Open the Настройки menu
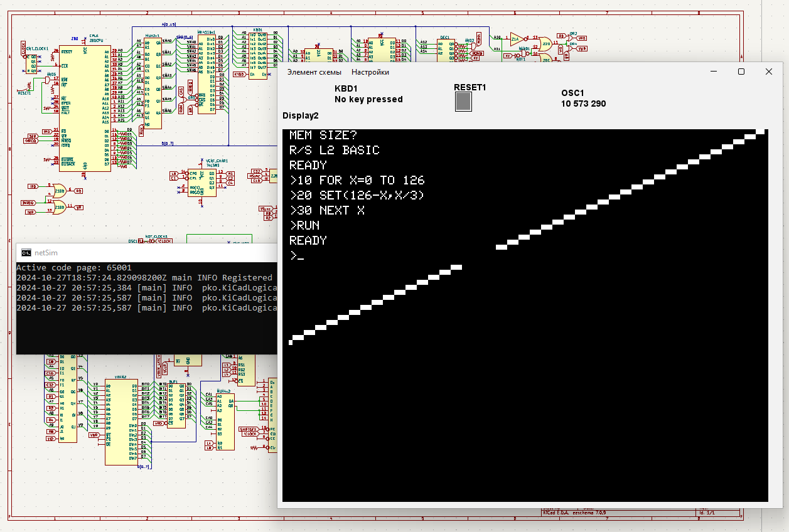This screenshot has width=789, height=532. (x=370, y=72)
